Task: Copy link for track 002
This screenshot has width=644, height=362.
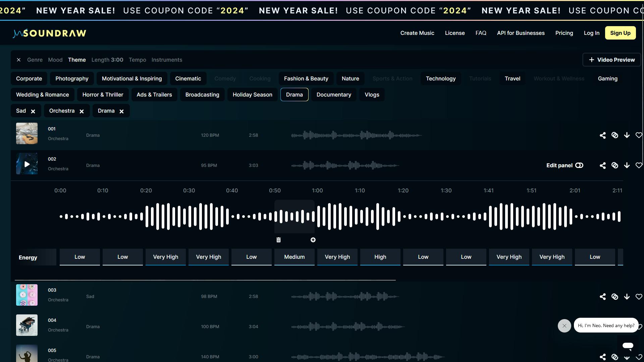Action: pos(614,166)
